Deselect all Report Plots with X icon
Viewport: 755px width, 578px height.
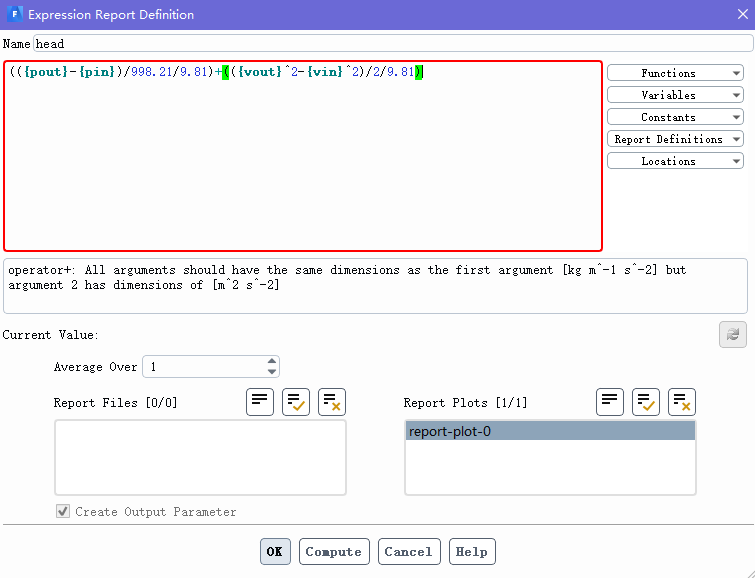coord(682,402)
